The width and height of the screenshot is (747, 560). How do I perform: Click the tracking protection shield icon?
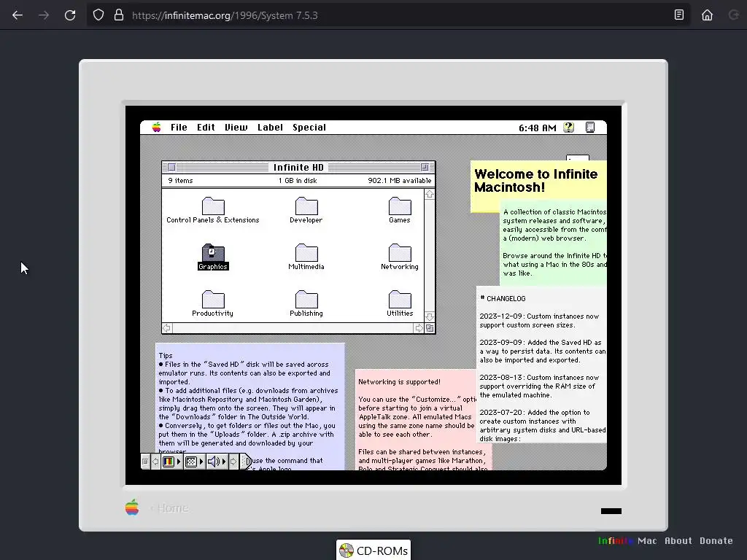tap(98, 15)
